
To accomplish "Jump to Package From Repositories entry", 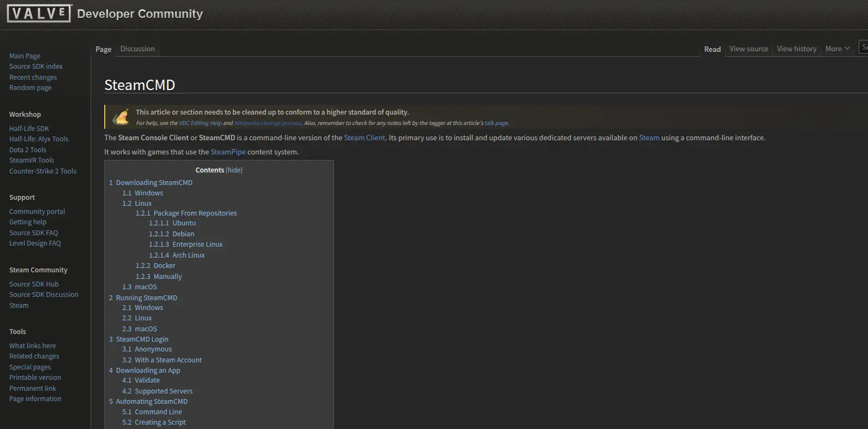I will click(x=186, y=213).
